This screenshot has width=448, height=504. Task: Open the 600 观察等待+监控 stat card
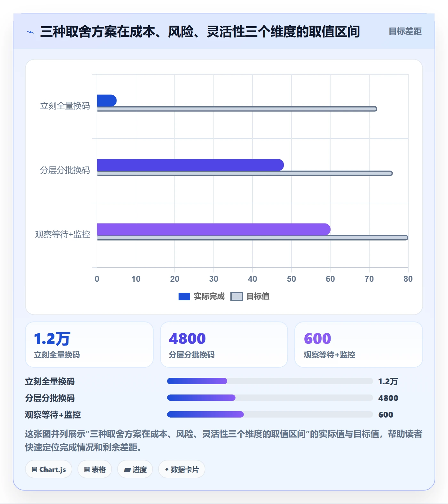pyautogui.click(x=359, y=345)
